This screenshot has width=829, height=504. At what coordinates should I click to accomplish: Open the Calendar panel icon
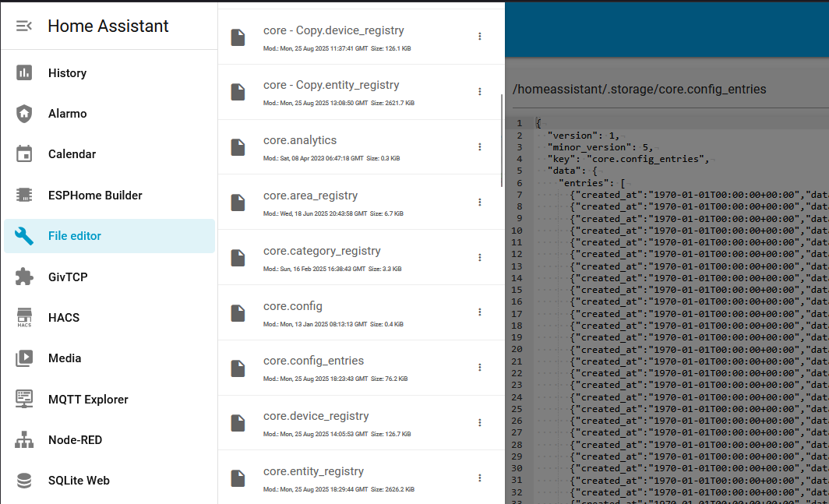[24, 154]
